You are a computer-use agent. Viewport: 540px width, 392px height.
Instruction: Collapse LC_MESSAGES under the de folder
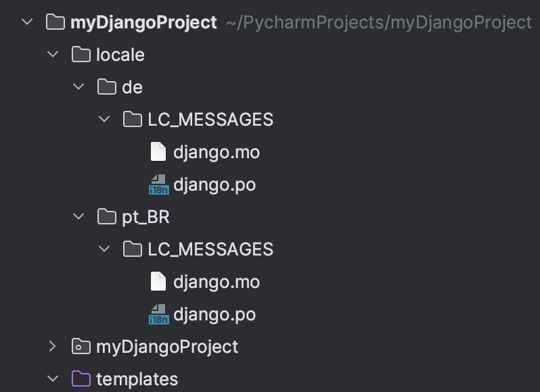tap(104, 119)
